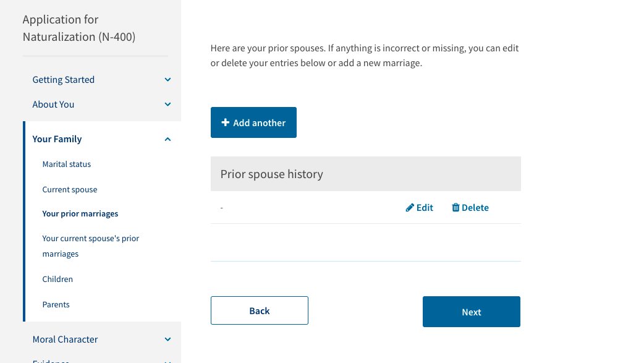Expand the About You section chevron
This screenshot has width=644, height=363.
click(167, 105)
